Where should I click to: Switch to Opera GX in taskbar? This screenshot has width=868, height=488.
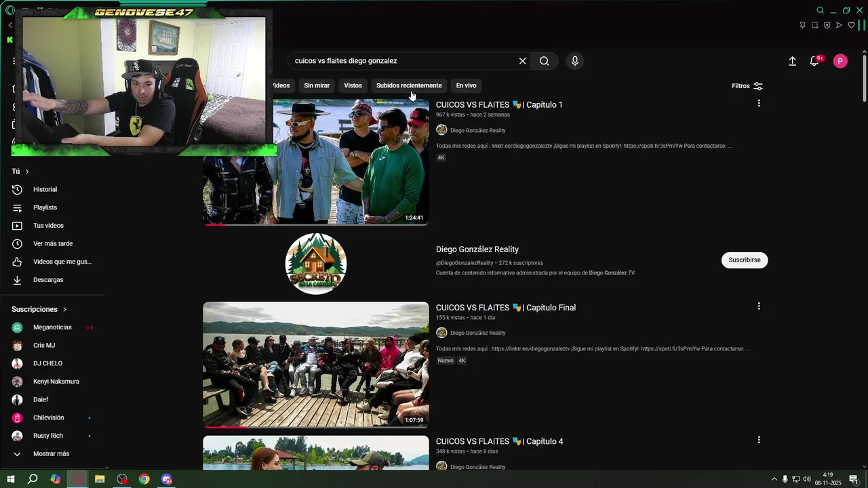(x=77, y=479)
